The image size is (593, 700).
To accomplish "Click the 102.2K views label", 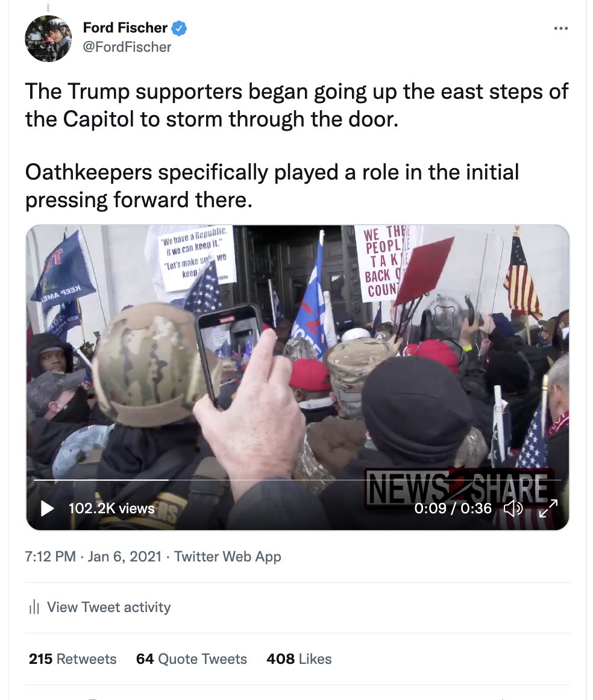I will coord(111,508).
